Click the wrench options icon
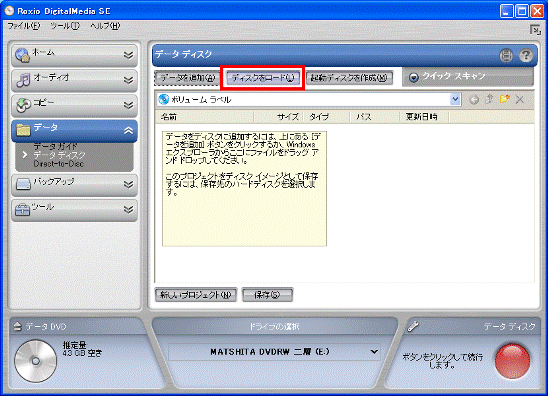This screenshot has width=548, height=396. point(413,326)
